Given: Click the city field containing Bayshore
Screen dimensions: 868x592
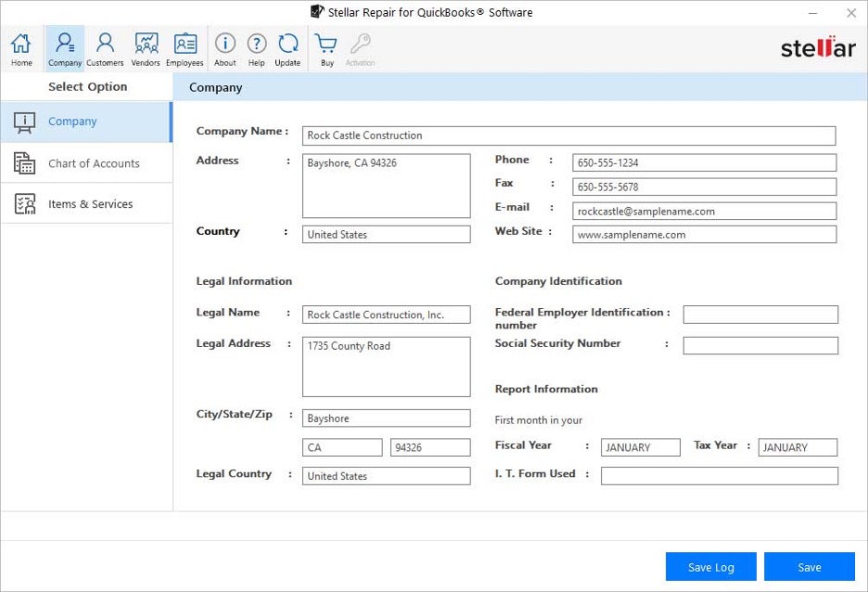Looking at the screenshot, I should 387,418.
